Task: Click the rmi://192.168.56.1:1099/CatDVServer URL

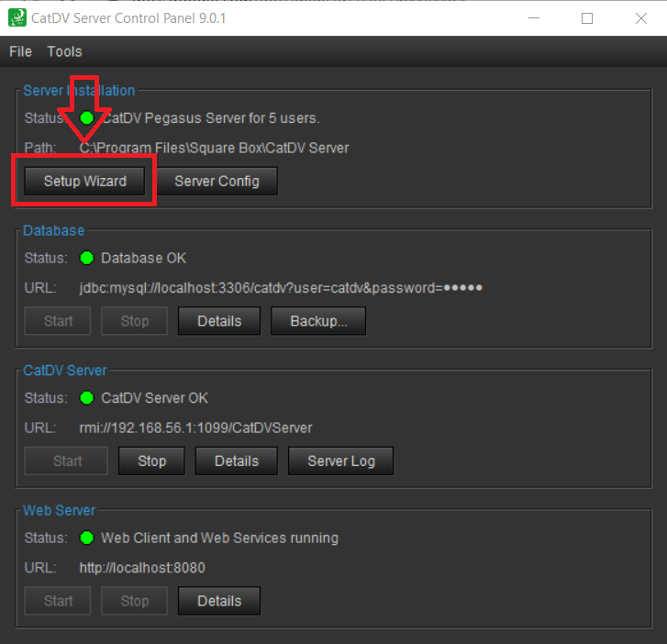Action: [195, 427]
